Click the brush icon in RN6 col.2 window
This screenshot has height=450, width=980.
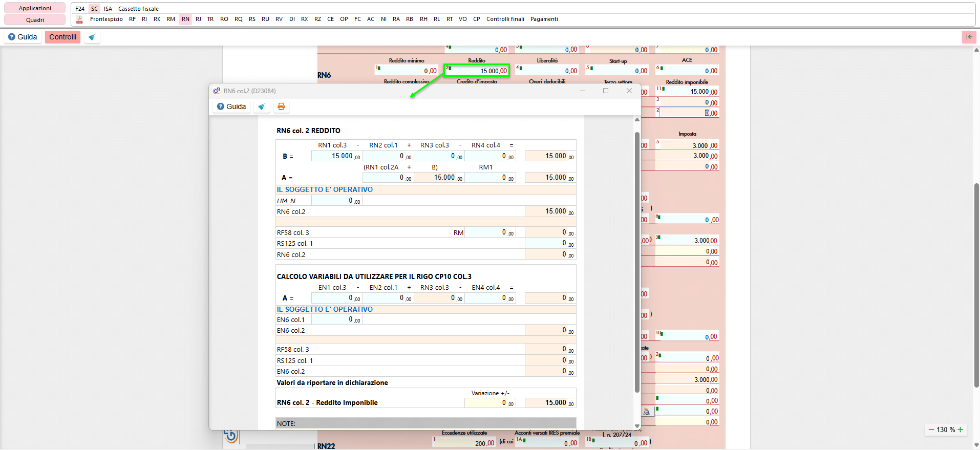click(262, 106)
